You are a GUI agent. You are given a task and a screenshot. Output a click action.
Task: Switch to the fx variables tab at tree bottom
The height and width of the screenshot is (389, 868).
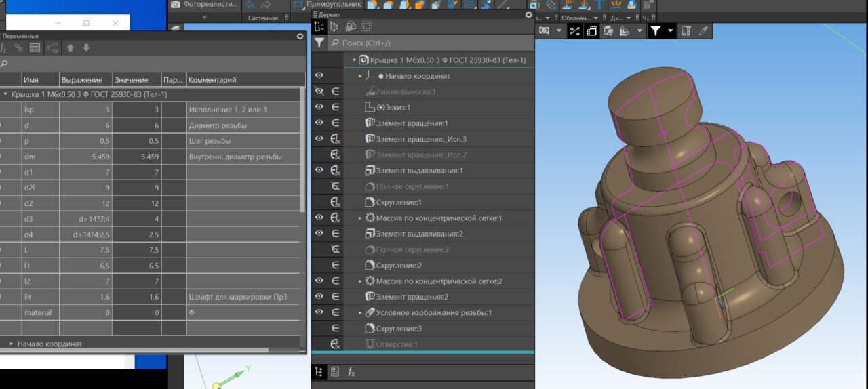[351, 371]
